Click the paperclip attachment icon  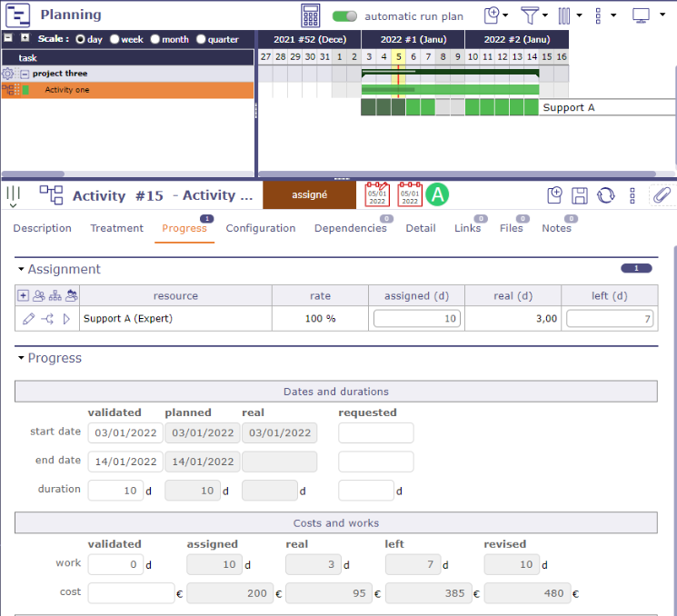(662, 195)
